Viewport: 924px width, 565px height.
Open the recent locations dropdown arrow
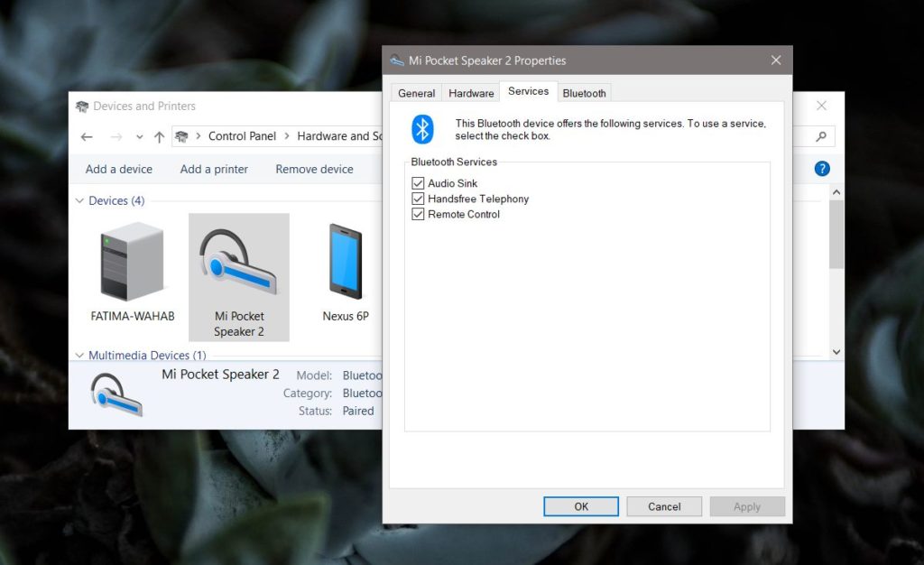(x=138, y=136)
